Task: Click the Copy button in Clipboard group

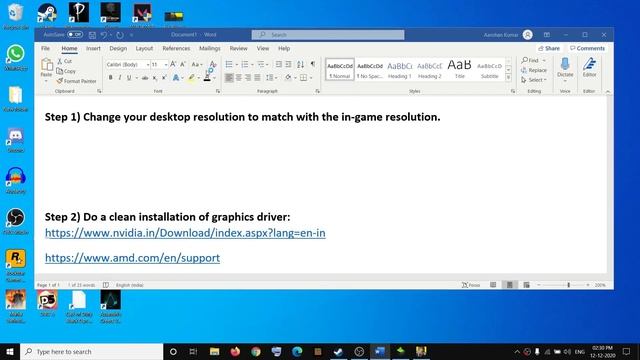Action: tap(66, 71)
